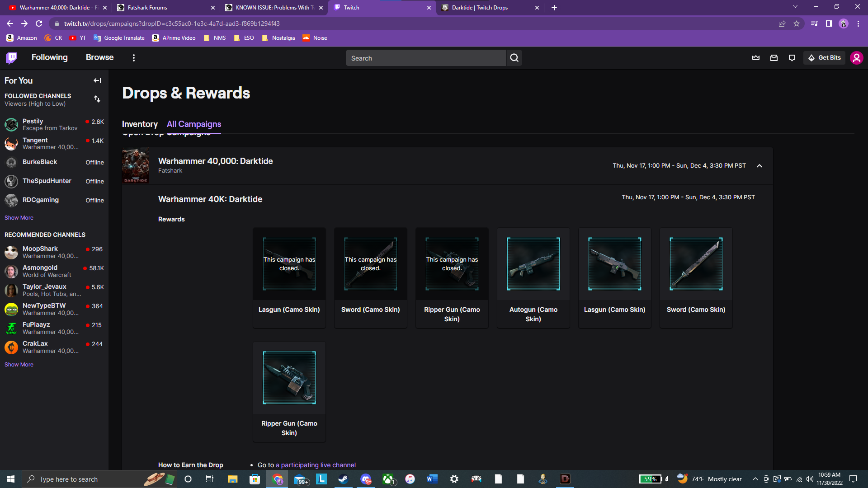Image resolution: width=868 pixels, height=488 pixels.
Task: Open MoopShark recommended channel
Action: [x=54, y=252]
